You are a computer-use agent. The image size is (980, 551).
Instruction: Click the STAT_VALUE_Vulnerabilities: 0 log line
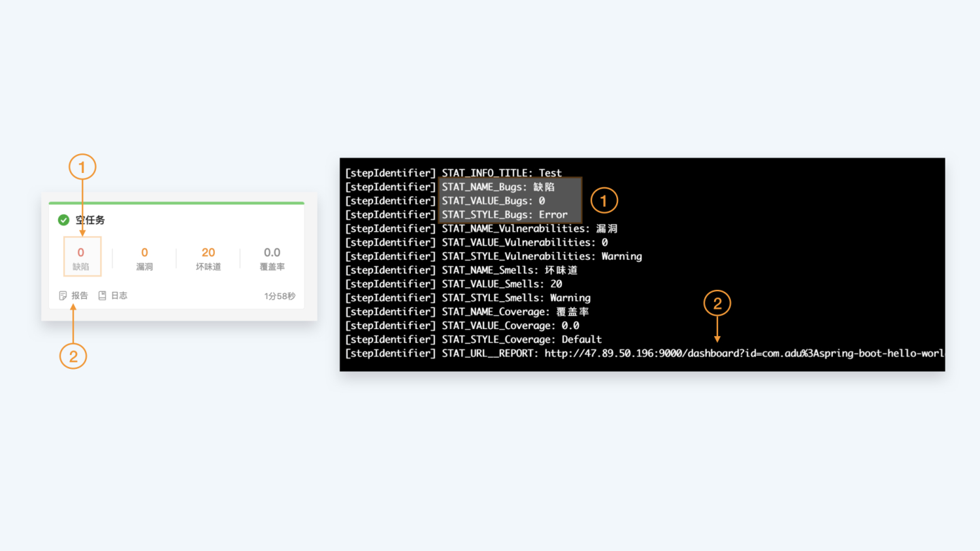[476, 242]
